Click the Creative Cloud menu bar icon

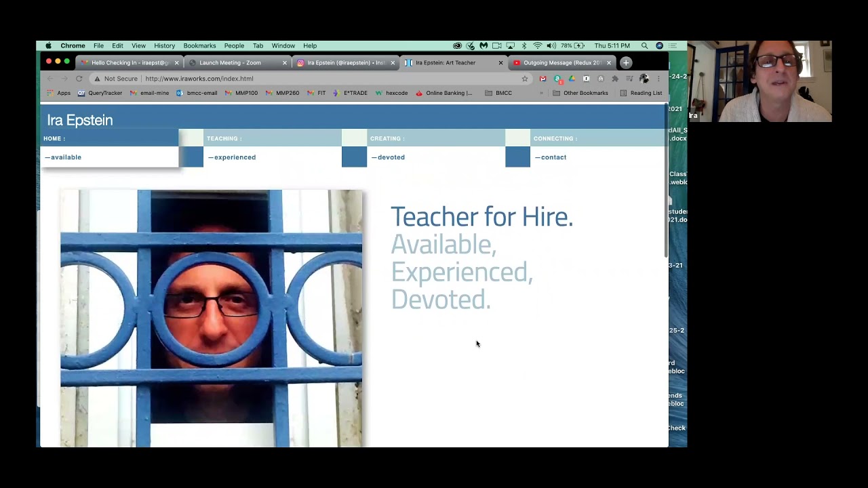[x=457, y=46]
